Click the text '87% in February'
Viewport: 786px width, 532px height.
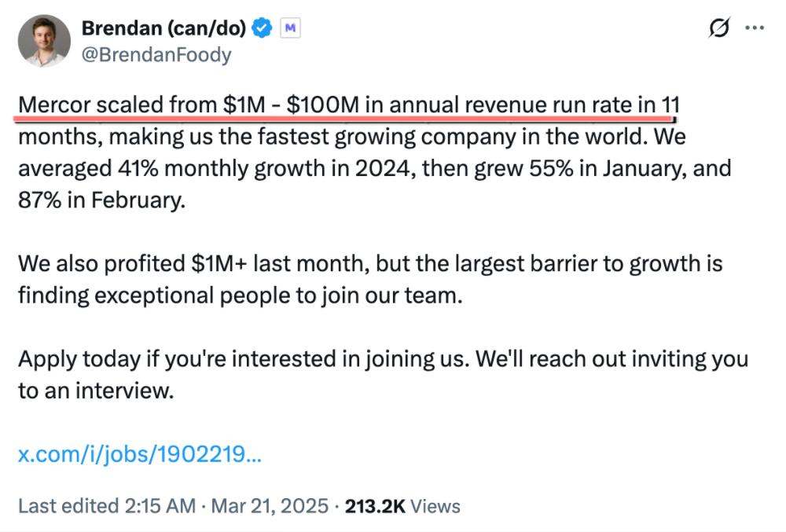(102, 199)
